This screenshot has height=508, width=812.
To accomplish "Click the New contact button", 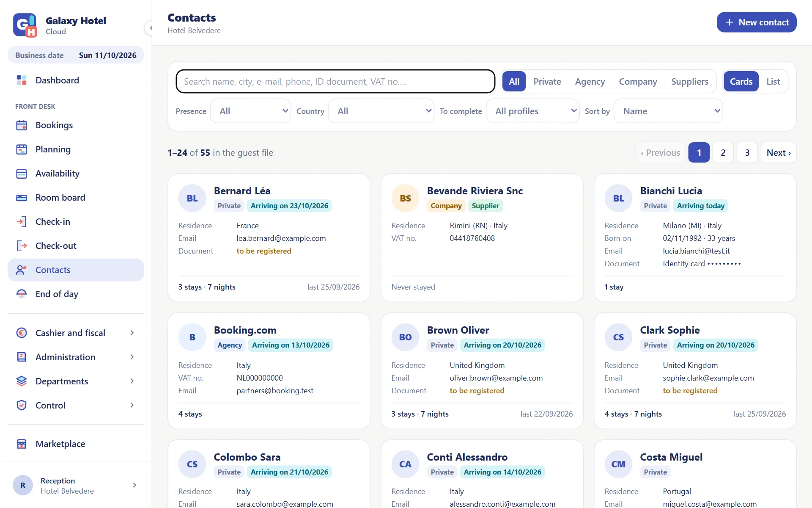I will pos(757,22).
